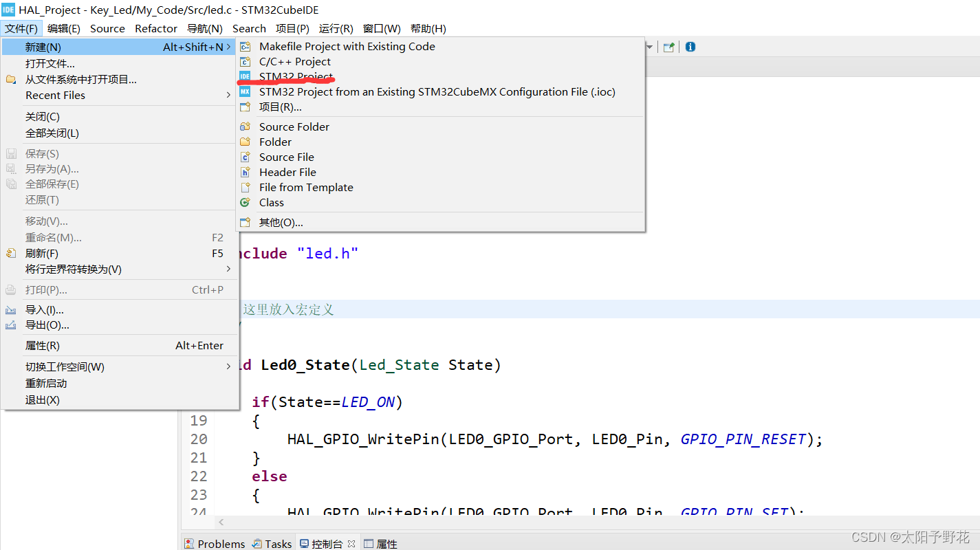Viewport: 980px width, 550px height.
Task: Open the blue information center toolbar icon
Action: 690,47
